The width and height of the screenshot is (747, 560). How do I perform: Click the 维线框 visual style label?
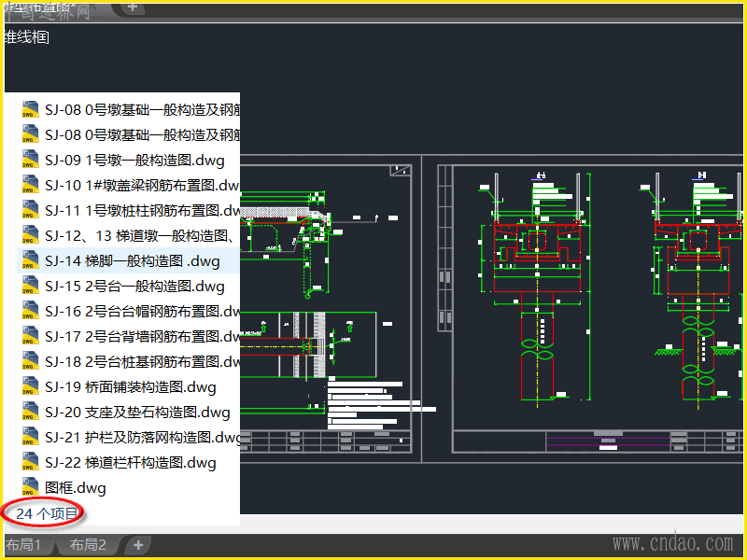[27, 37]
